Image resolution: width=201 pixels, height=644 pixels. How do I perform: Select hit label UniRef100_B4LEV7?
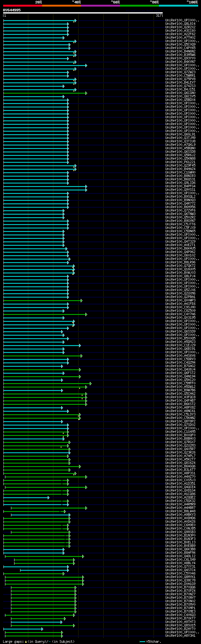pyautogui.click(x=180, y=82)
